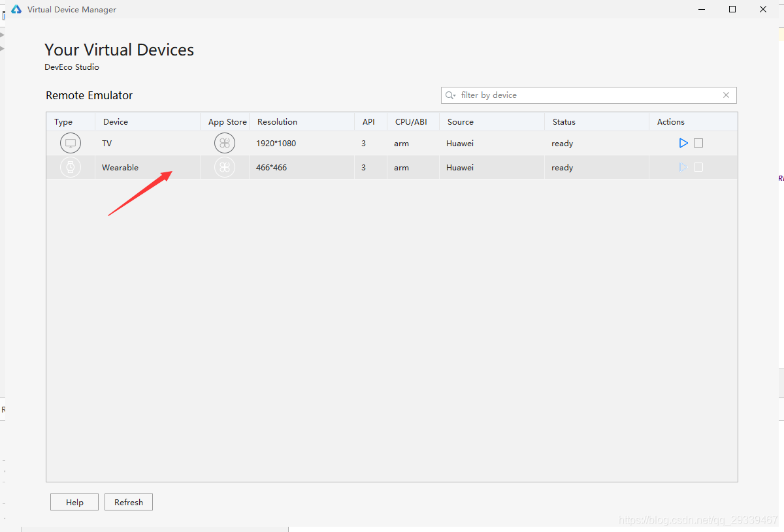Click the Wearable watch type icon
The image size is (784, 532).
click(71, 167)
